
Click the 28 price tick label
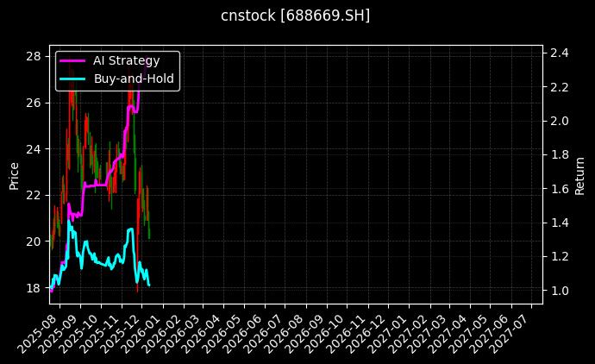tap(34, 56)
